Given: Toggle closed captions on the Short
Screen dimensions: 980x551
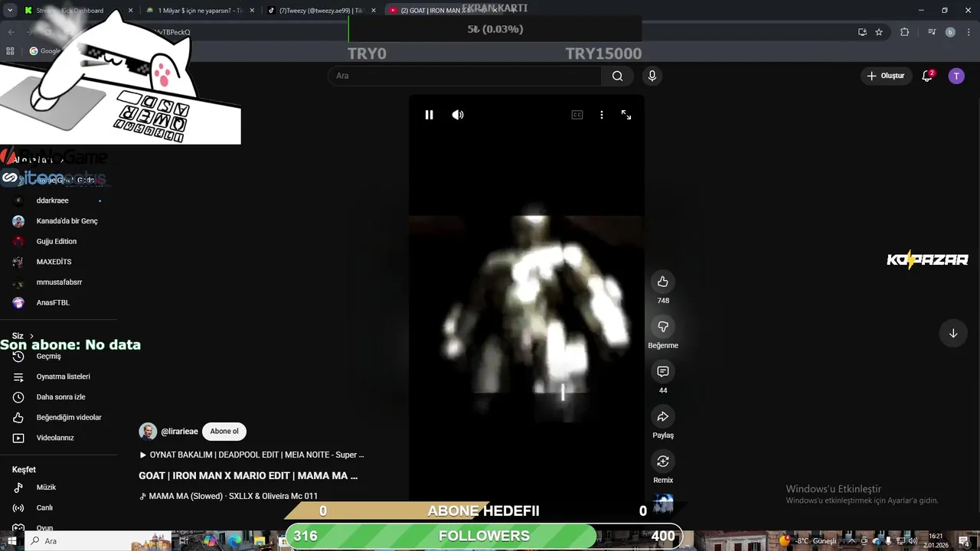Looking at the screenshot, I should (x=577, y=115).
